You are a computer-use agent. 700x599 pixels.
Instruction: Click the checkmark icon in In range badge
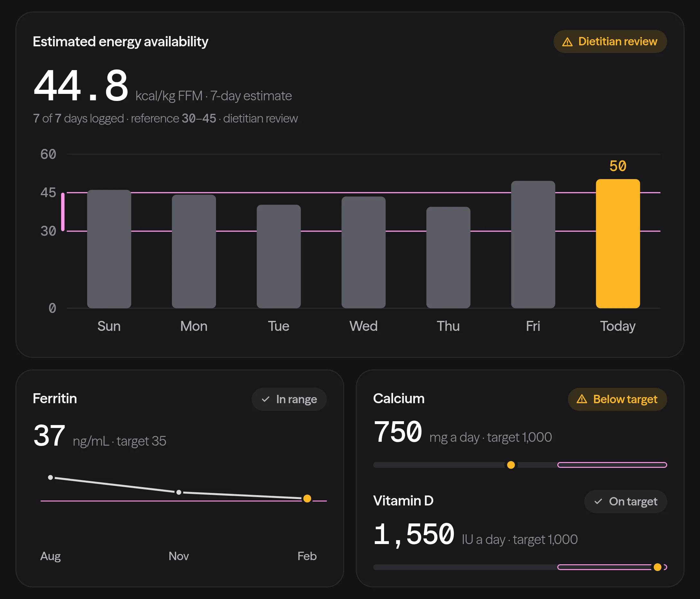(265, 399)
